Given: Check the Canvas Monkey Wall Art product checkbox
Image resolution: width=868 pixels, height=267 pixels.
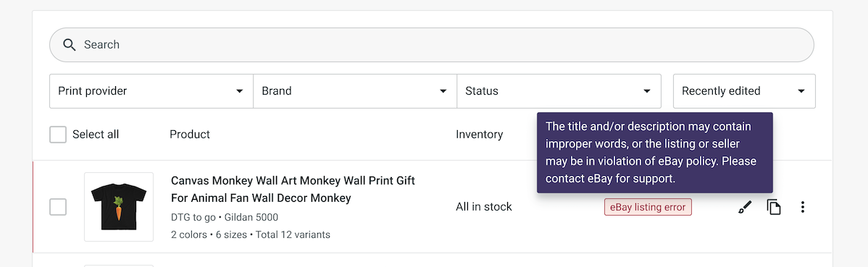Looking at the screenshot, I should [x=58, y=207].
